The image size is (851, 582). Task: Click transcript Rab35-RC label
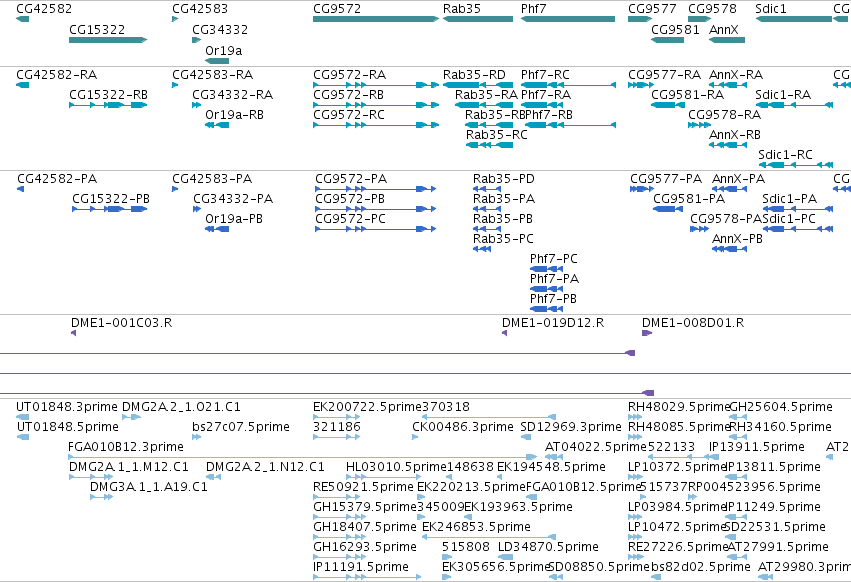point(497,135)
